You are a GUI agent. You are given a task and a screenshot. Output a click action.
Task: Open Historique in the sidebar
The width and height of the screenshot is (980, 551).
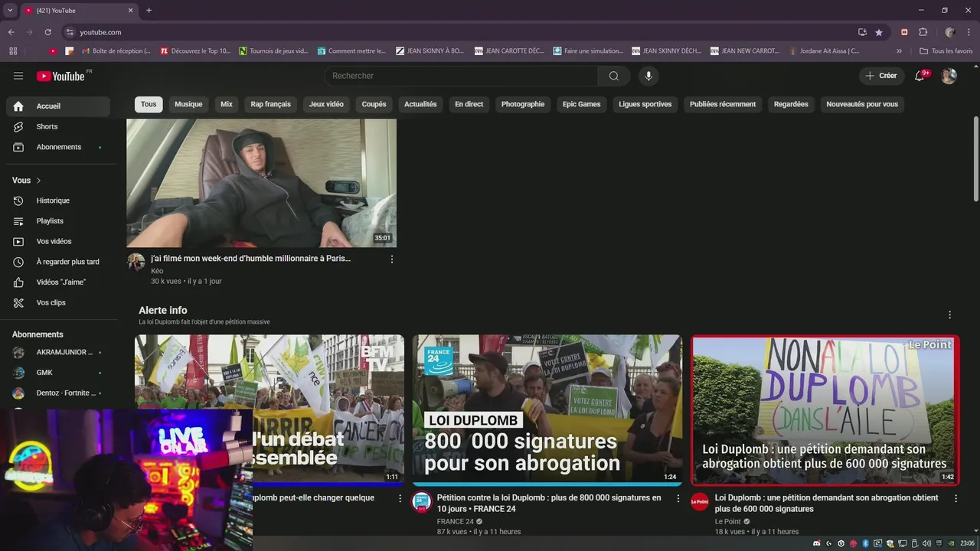point(58,201)
